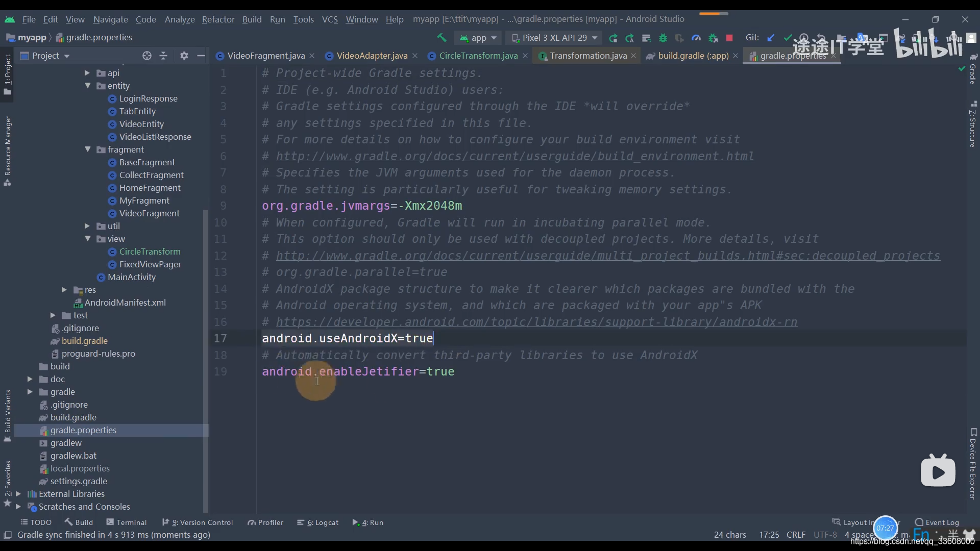Image resolution: width=980 pixels, height=551 pixels.
Task: Collapse the entity folder
Action: pyautogui.click(x=87, y=86)
